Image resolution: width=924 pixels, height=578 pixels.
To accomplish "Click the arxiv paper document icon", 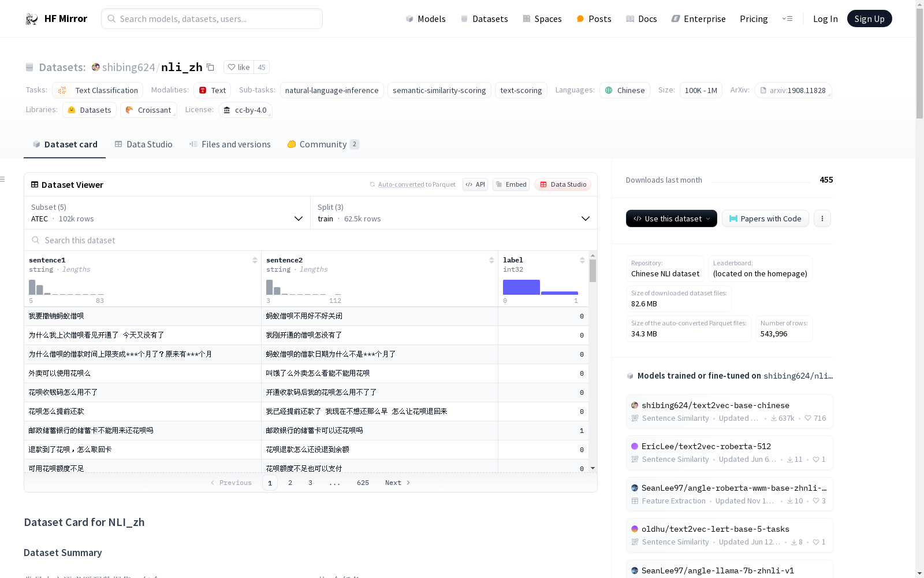I will [x=763, y=90].
